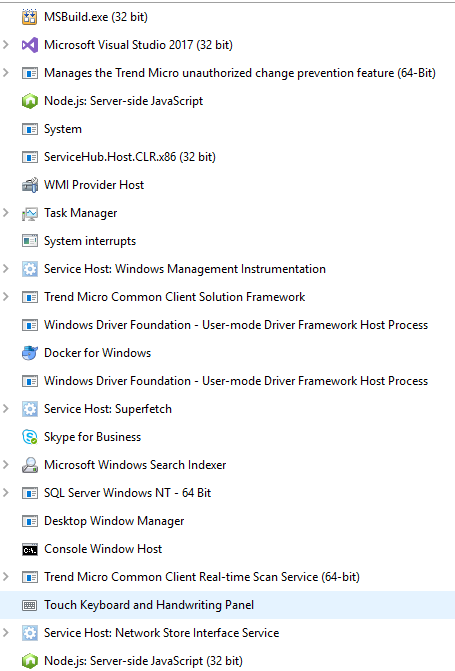The image size is (455, 671).
Task: Expand the SQL Server Windows NT entry
Action: [6, 493]
